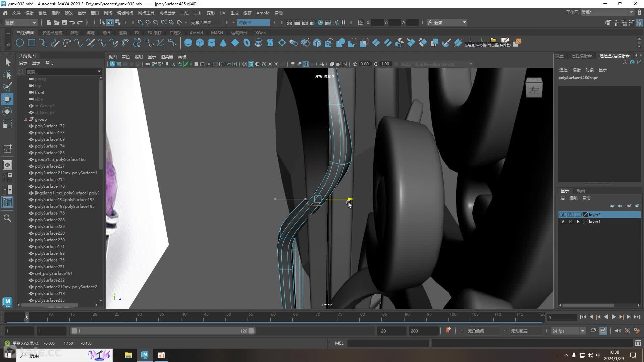Create a polygon cube from shelf
Screen dimensions: 644x362
(x=200, y=43)
